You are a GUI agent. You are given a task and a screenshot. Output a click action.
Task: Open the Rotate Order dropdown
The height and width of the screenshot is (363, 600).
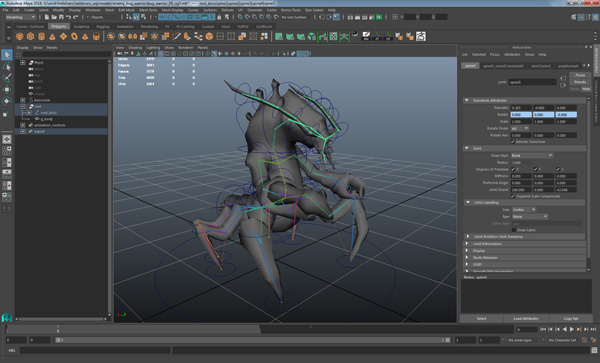[x=520, y=128]
